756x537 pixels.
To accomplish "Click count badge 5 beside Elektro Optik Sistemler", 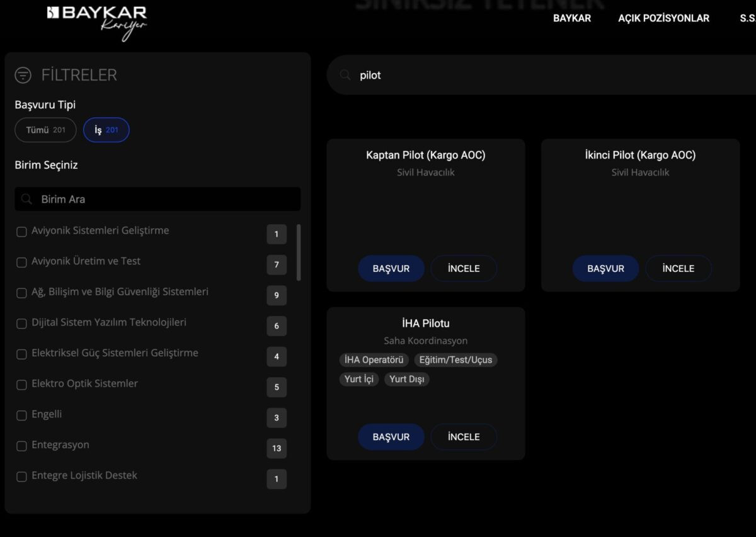I will [277, 387].
